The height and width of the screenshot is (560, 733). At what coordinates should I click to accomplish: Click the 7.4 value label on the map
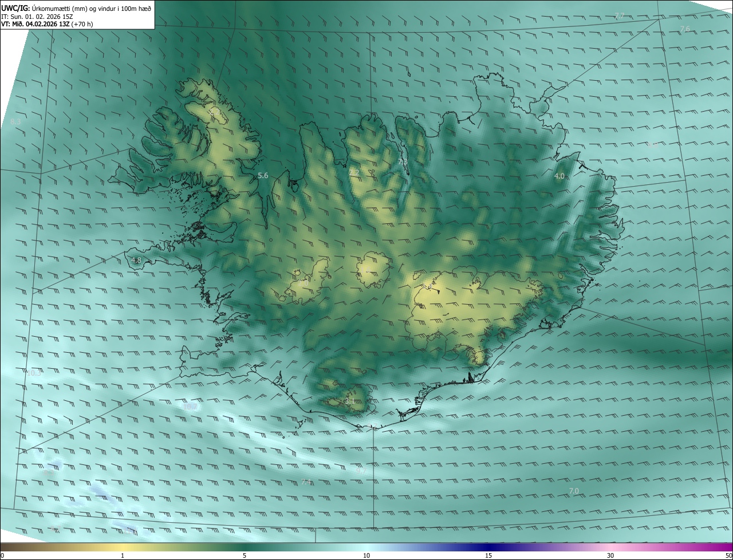(306, 482)
